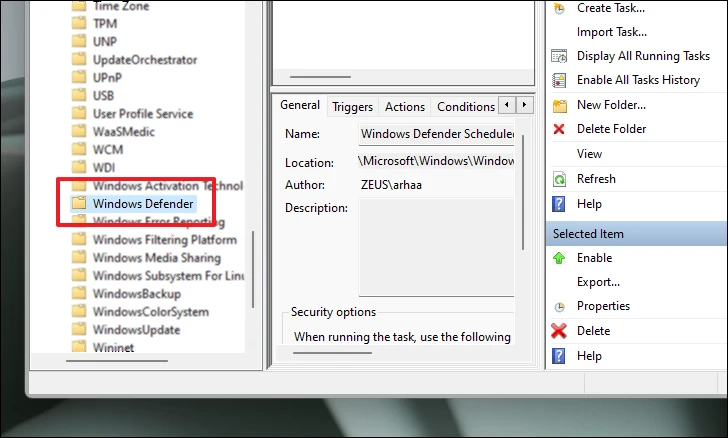
Task: Select the Windows Error Reporting folder
Action: [x=159, y=222]
